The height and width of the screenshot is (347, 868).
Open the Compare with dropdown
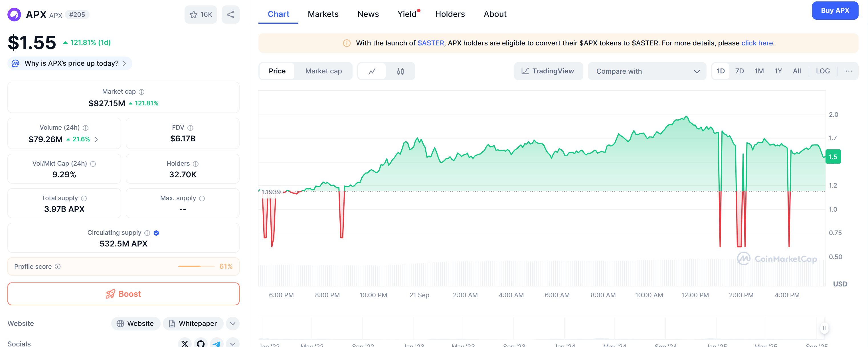[x=647, y=71]
